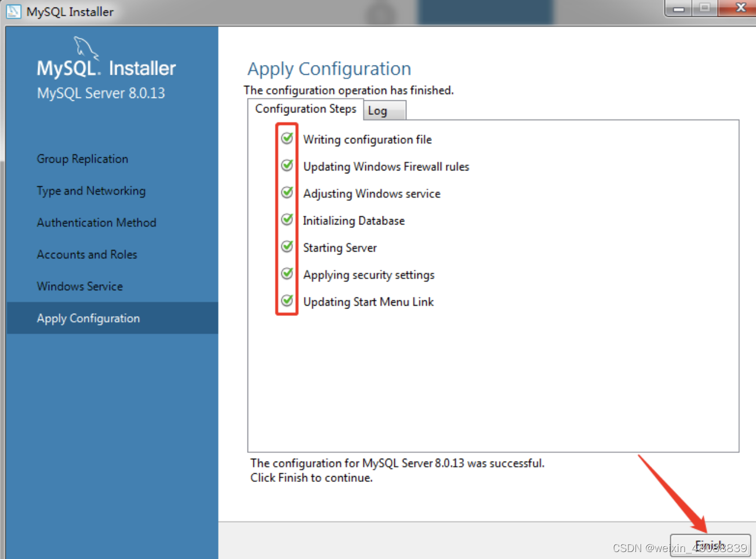Click the check icon for Updating Start Menu Link
The image size is (756, 559).
click(x=287, y=301)
